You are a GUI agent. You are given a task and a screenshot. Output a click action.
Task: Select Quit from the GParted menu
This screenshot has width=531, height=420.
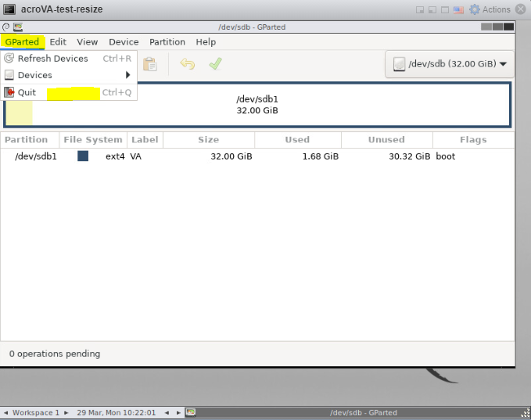click(68, 92)
